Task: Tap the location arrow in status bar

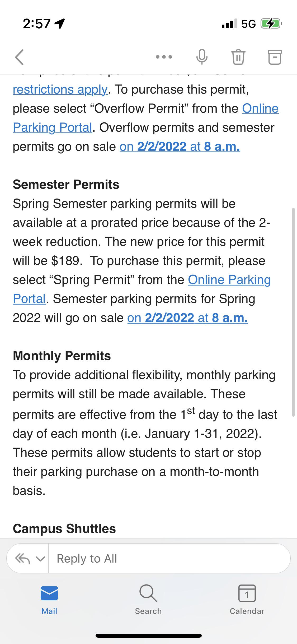Action: coord(60,24)
